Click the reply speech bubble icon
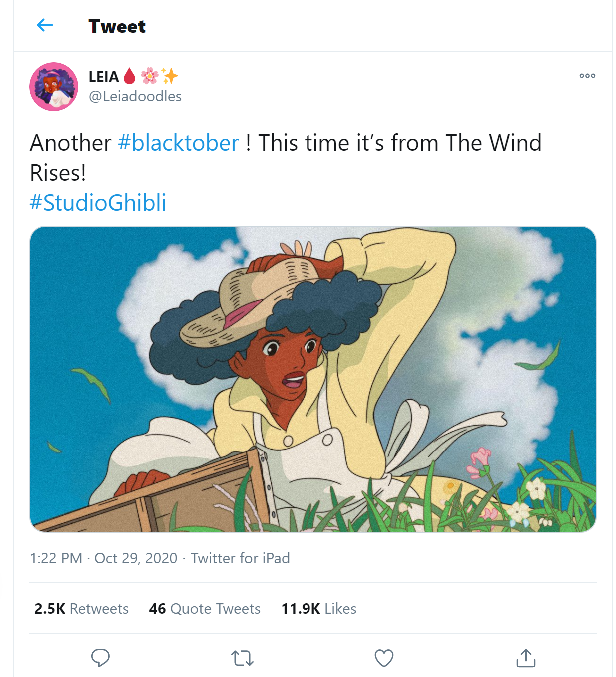Screen dimensions: 616x677 pos(100,658)
